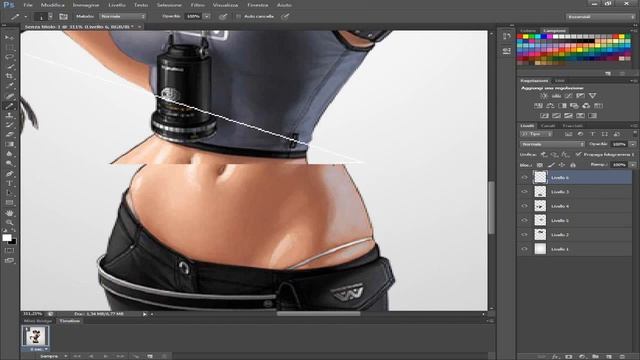Viewport: 640px width, 360px height.
Task: Toggle lock transparent pixels
Action: point(540,165)
